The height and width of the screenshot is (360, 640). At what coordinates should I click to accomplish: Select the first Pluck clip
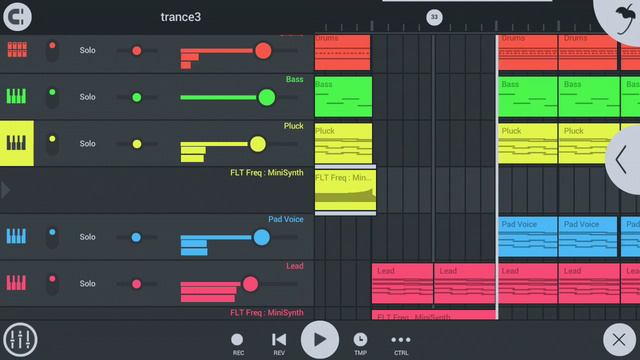point(343,144)
